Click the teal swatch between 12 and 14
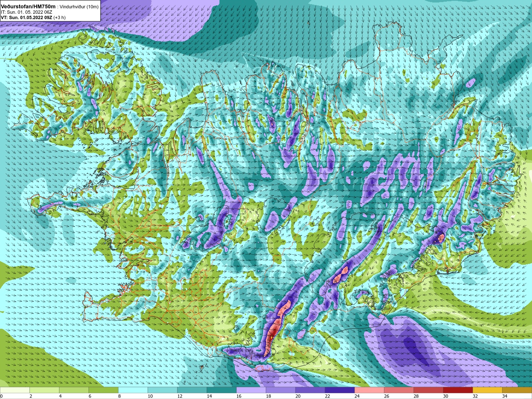 [192, 390]
